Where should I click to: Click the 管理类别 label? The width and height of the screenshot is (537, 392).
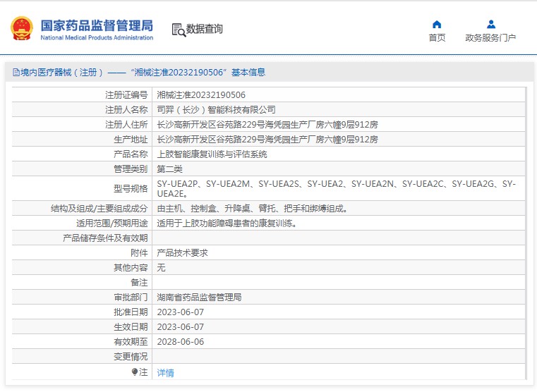(131, 169)
